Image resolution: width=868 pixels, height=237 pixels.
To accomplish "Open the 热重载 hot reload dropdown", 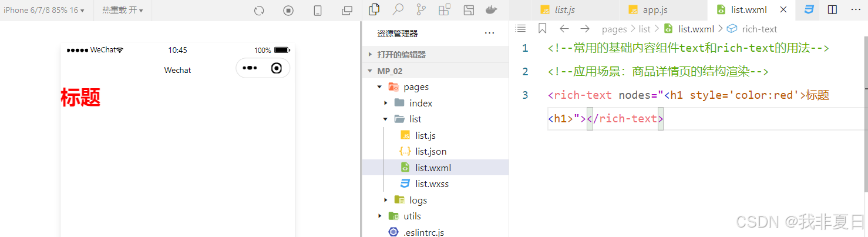I will [123, 11].
